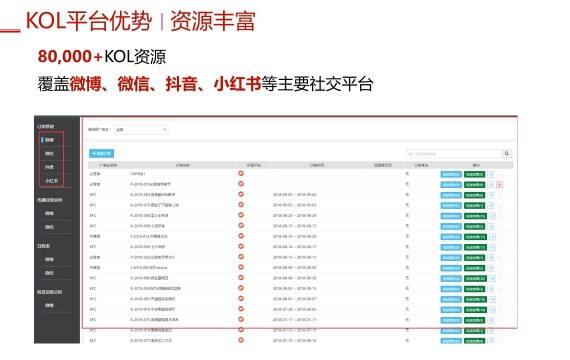Select 微信 under 订单管理 in sidebar
Screen dimensions: 570x360
pyautogui.click(x=50, y=153)
